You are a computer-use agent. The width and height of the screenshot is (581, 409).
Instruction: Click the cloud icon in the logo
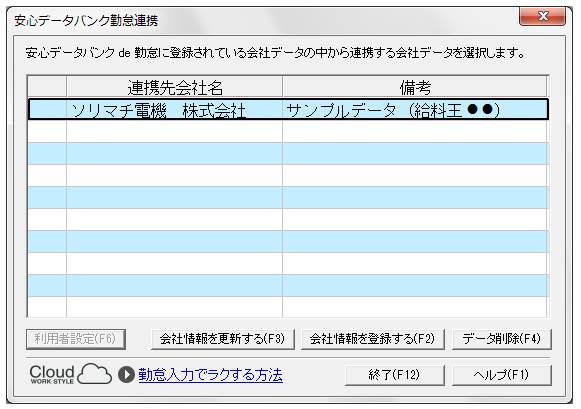(x=94, y=373)
